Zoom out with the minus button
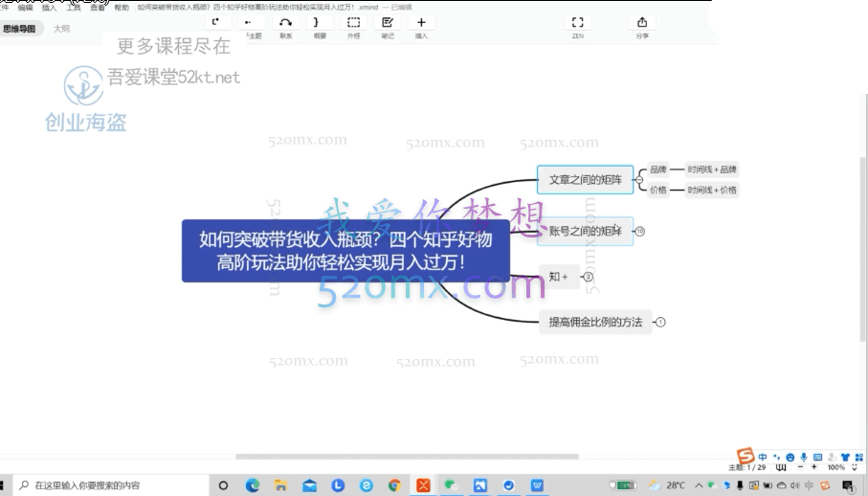868x496 pixels. tap(799, 467)
